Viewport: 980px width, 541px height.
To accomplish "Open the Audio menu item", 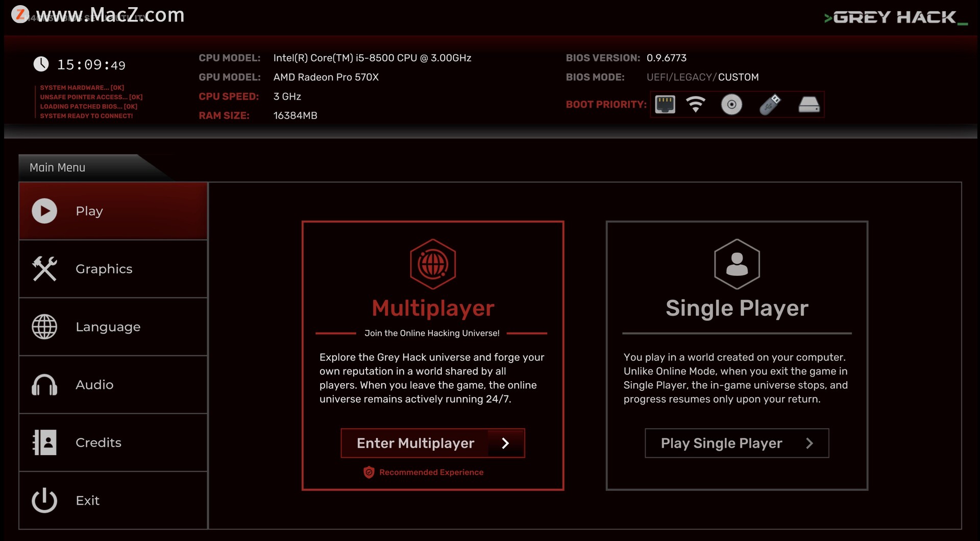I will coord(113,385).
